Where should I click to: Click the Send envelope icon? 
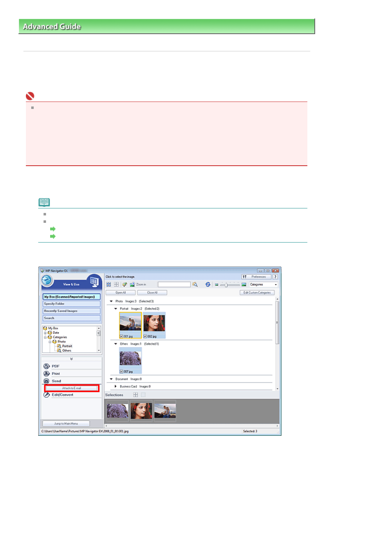pyautogui.click(x=46, y=381)
